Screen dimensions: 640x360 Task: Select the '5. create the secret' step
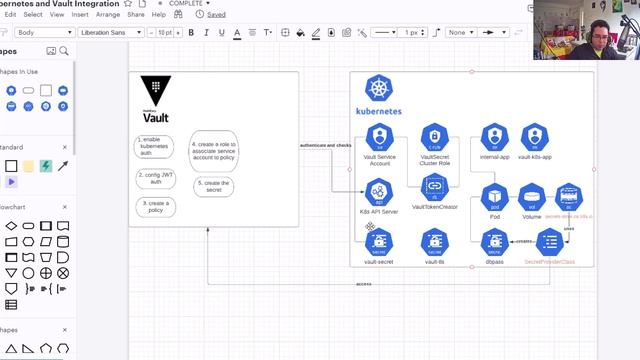click(213, 187)
